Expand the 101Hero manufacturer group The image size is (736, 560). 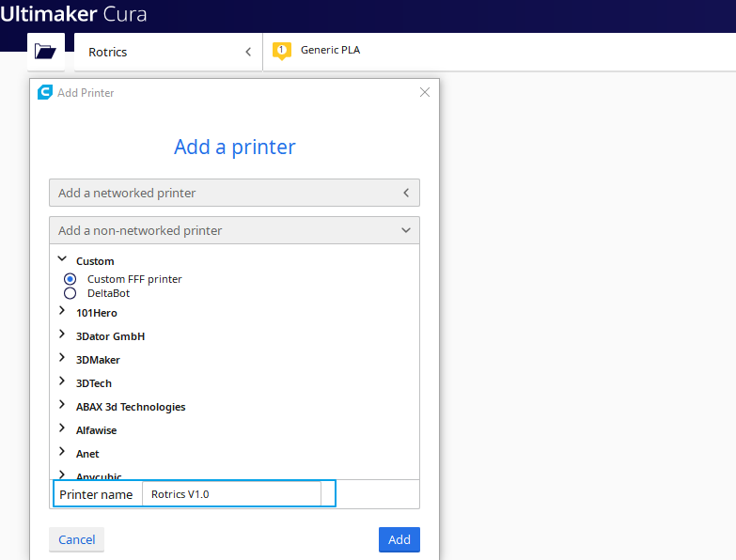point(62,310)
